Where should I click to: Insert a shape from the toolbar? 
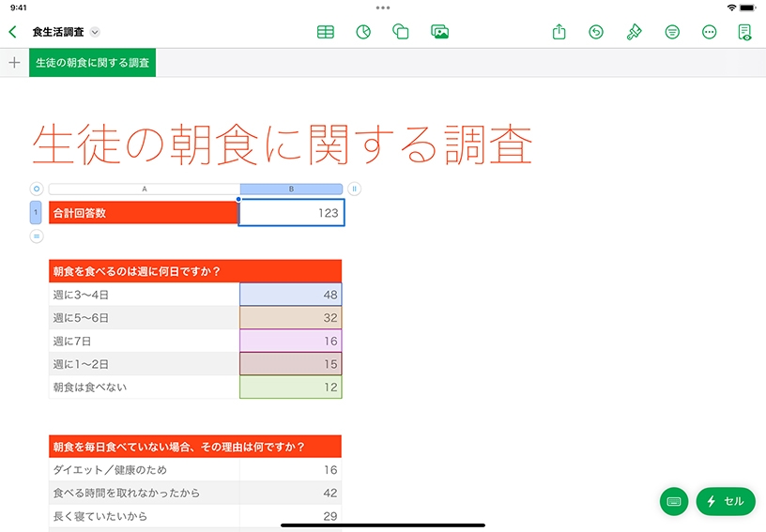point(401,32)
